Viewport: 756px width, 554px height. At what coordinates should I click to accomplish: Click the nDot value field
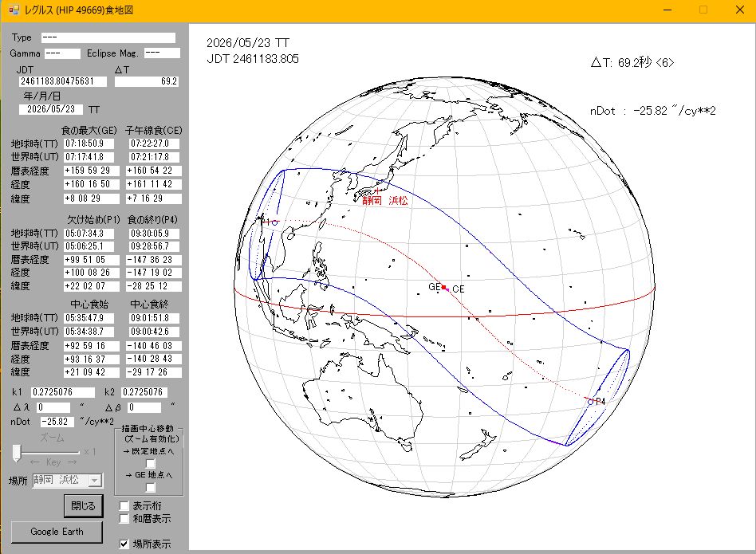click(x=57, y=422)
